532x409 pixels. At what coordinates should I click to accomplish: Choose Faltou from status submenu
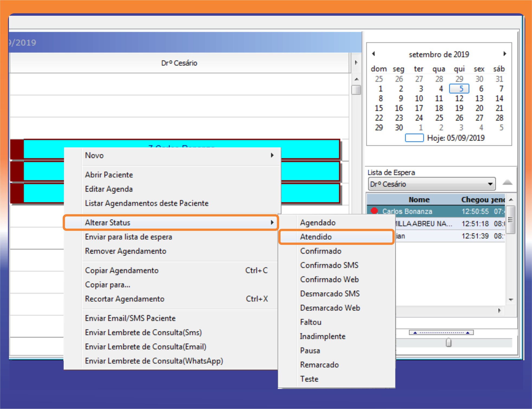[311, 322]
